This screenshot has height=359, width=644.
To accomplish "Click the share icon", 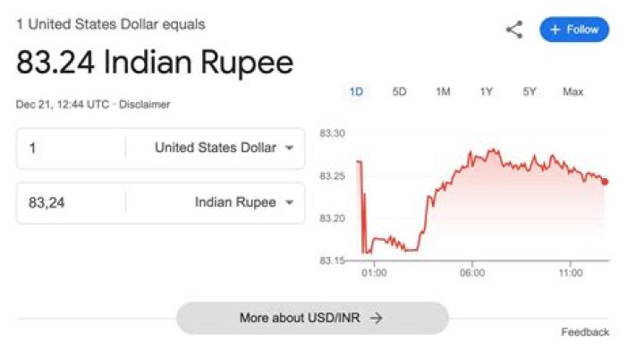I will point(514,30).
